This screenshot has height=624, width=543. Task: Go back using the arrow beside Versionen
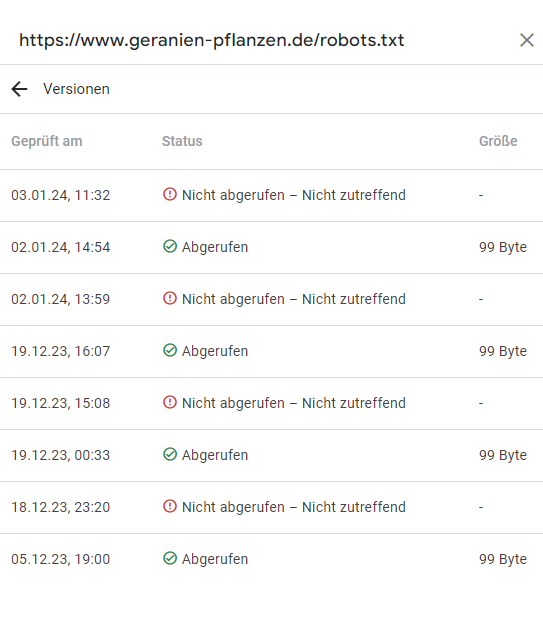(x=19, y=89)
